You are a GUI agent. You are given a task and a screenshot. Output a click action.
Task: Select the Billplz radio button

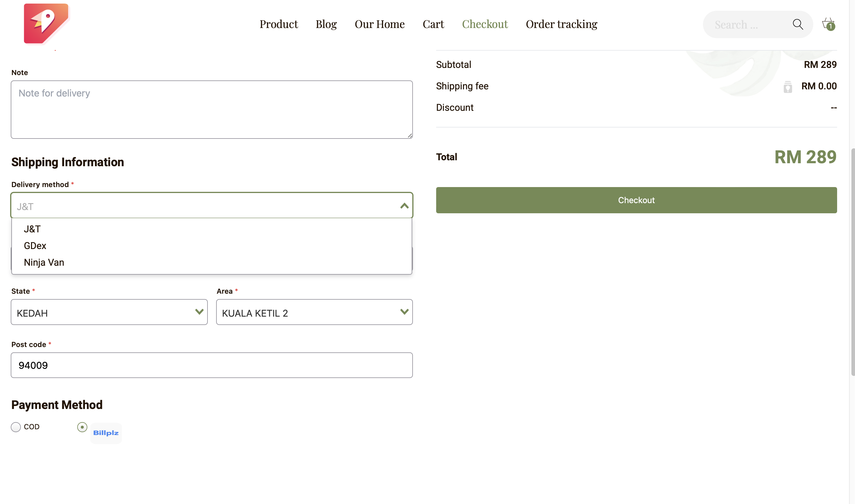[82, 427]
